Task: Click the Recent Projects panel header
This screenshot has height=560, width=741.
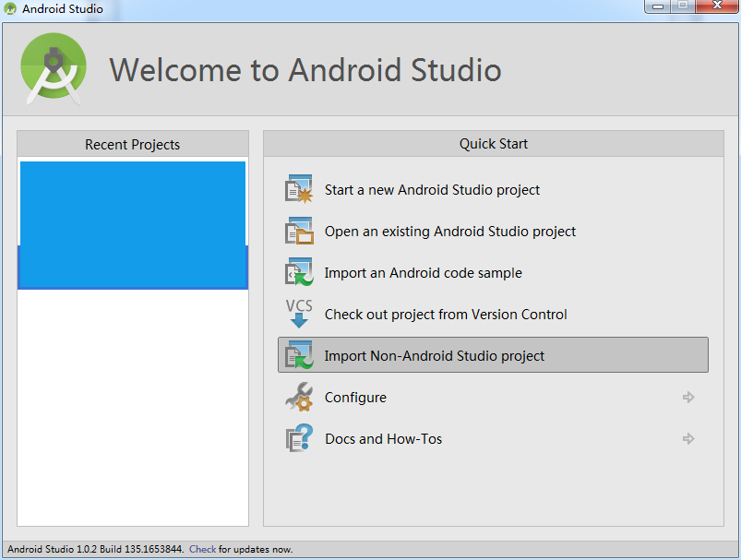Action: [x=132, y=144]
